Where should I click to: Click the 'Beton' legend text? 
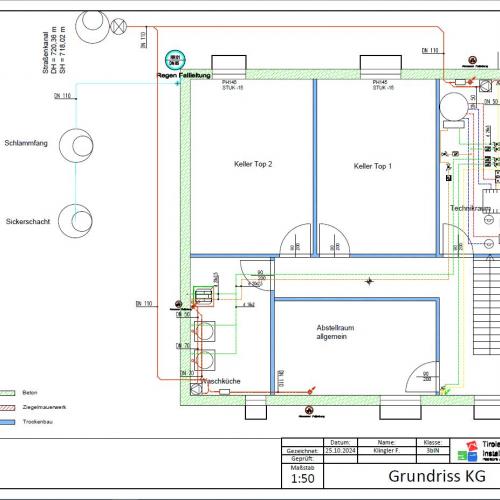[30, 393]
